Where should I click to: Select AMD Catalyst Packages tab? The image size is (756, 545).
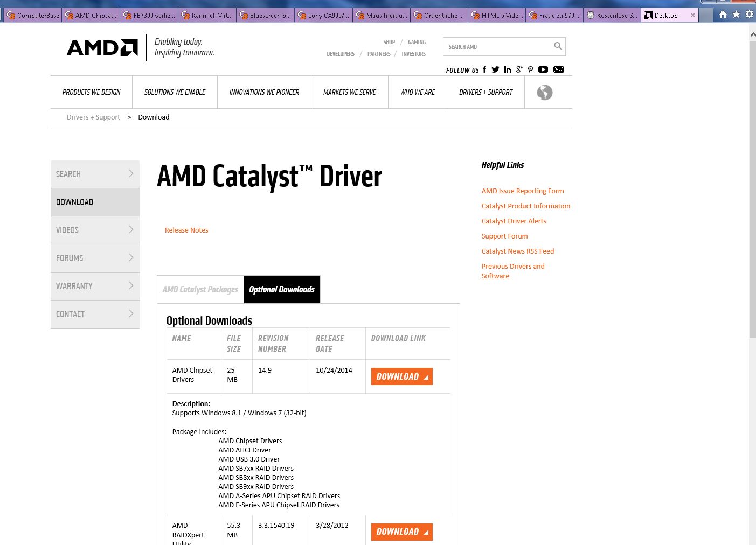(200, 289)
